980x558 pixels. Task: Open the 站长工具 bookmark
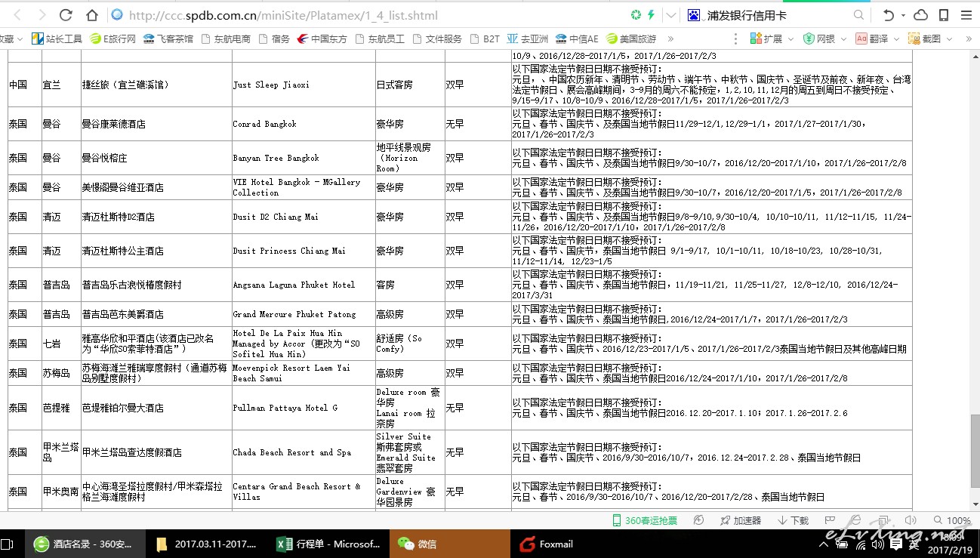tap(57, 39)
